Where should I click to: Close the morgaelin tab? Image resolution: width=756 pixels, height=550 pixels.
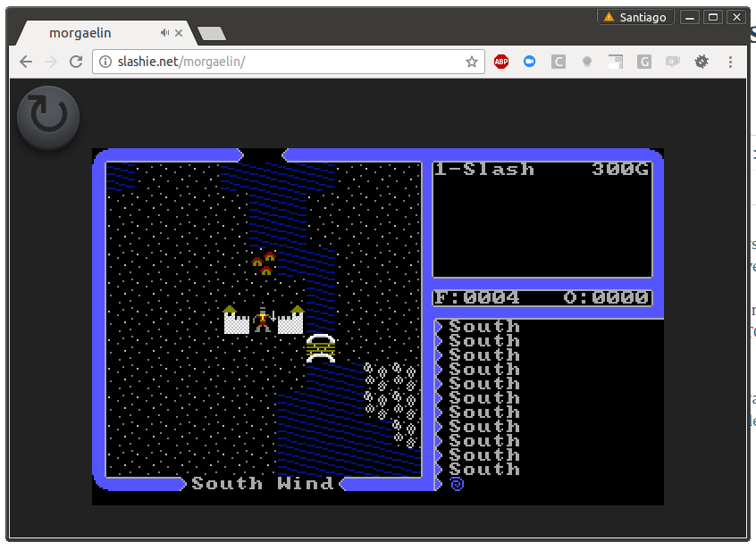tap(179, 33)
